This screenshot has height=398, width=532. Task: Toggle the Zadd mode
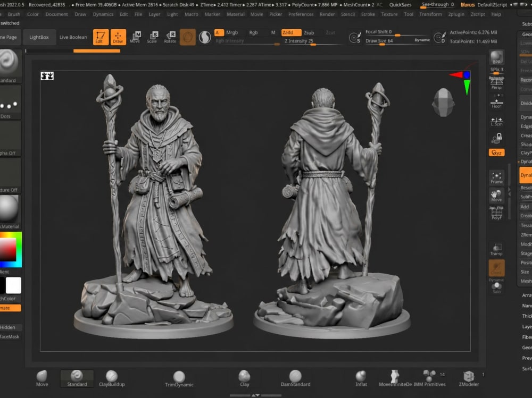pyautogui.click(x=291, y=32)
